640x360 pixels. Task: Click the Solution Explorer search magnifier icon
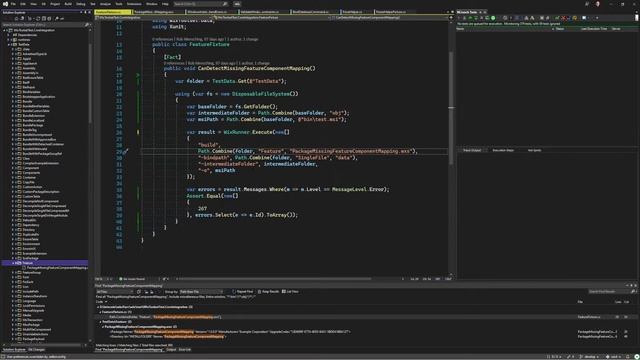tap(87, 24)
